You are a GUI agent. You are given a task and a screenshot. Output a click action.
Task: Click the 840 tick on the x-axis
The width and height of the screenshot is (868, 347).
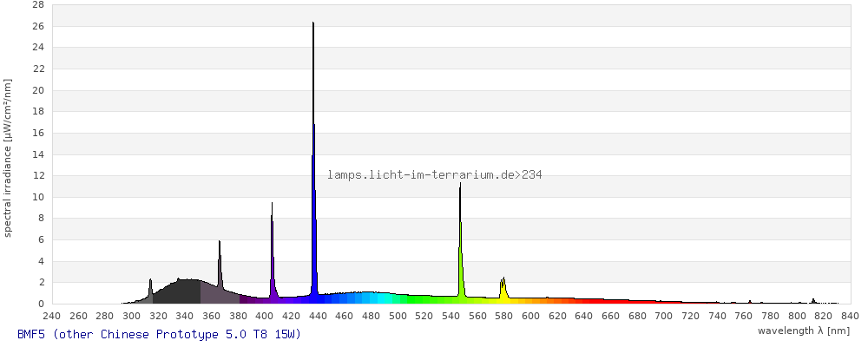pos(850,316)
